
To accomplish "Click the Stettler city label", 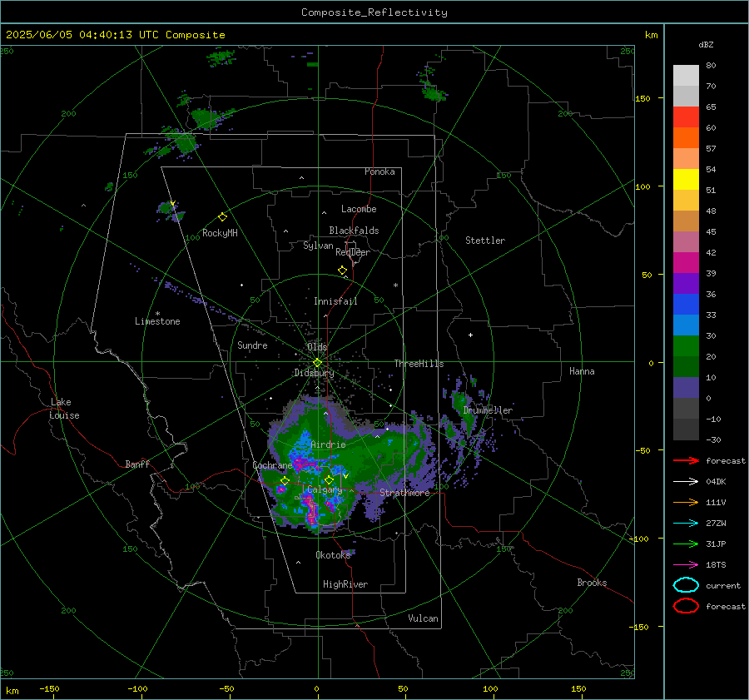I will click(x=485, y=241).
